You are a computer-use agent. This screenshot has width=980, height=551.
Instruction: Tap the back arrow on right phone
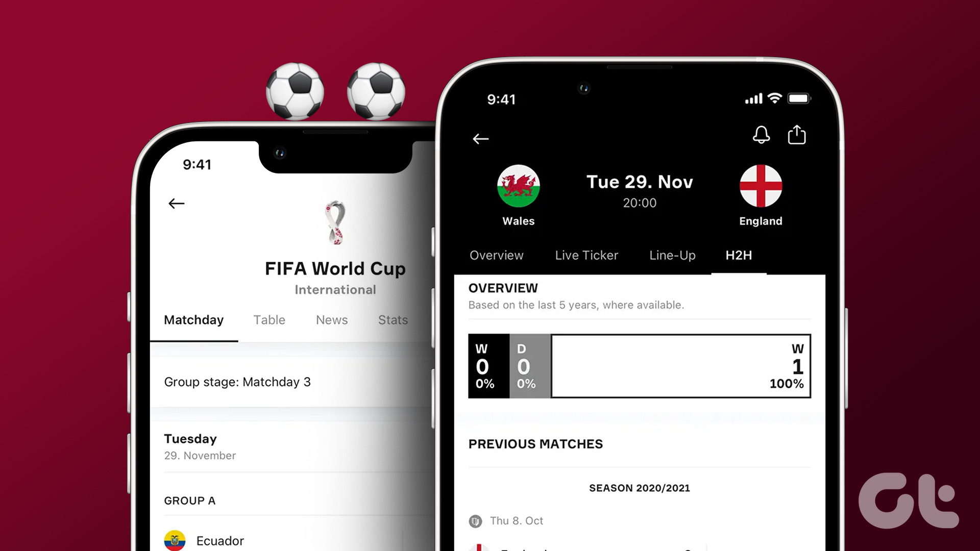pos(482,139)
